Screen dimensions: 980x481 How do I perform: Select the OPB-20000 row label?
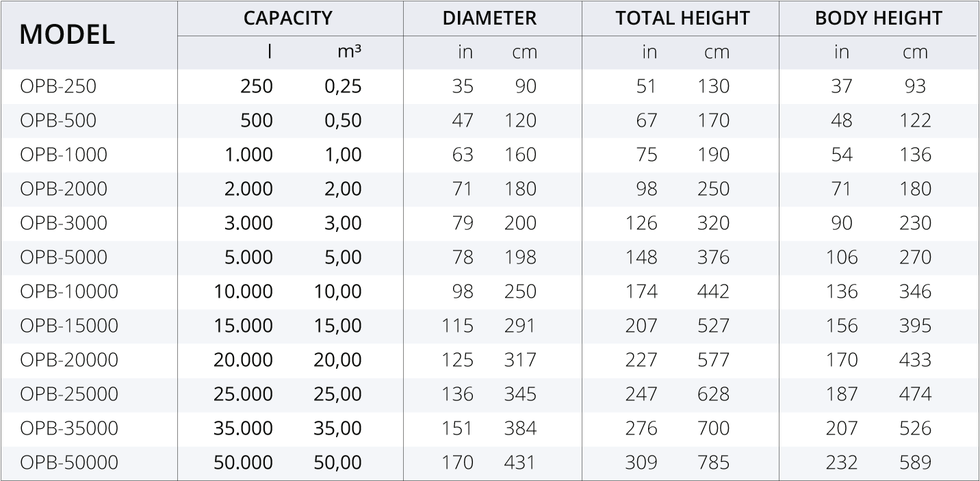(x=69, y=360)
